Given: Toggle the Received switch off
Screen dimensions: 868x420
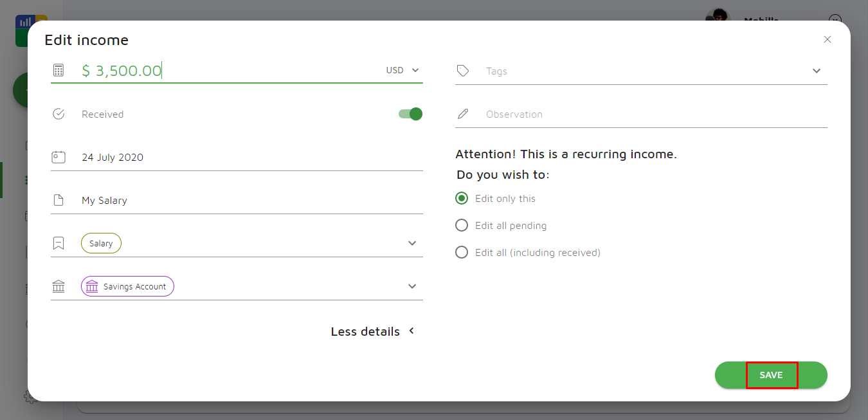Looking at the screenshot, I should pos(410,114).
